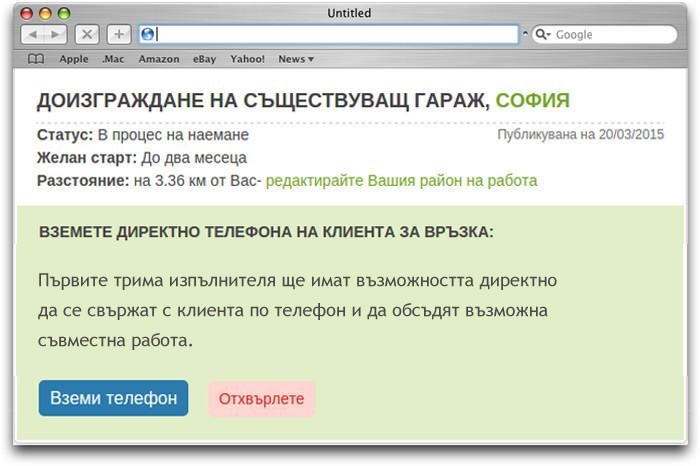The image size is (700, 466).
Task: Zoom window with the green button
Action: tap(64, 13)
